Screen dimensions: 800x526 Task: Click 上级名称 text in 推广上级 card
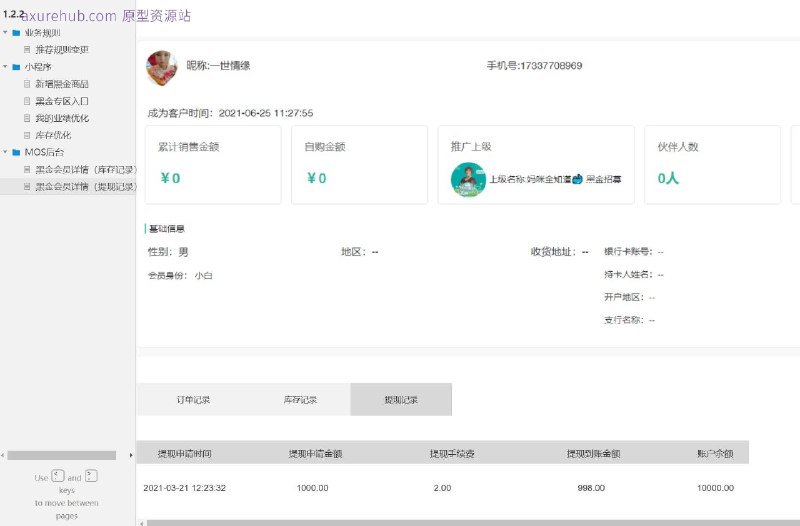(556, 179)
